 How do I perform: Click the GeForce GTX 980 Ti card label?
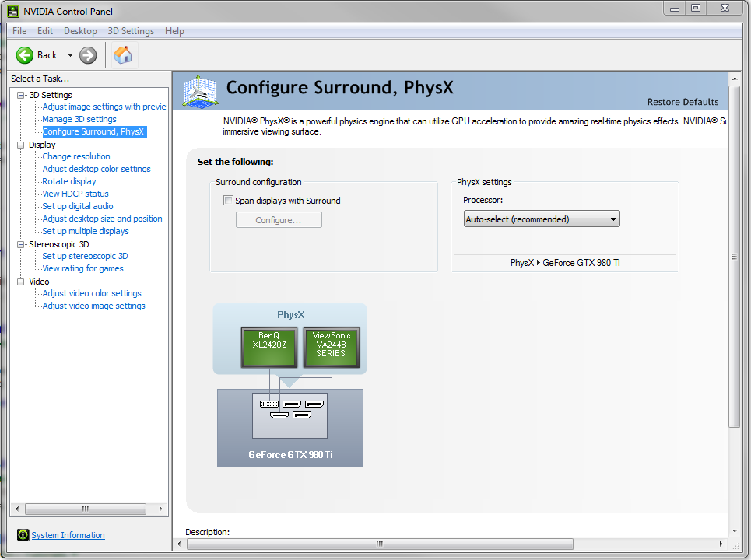(290, 455)
